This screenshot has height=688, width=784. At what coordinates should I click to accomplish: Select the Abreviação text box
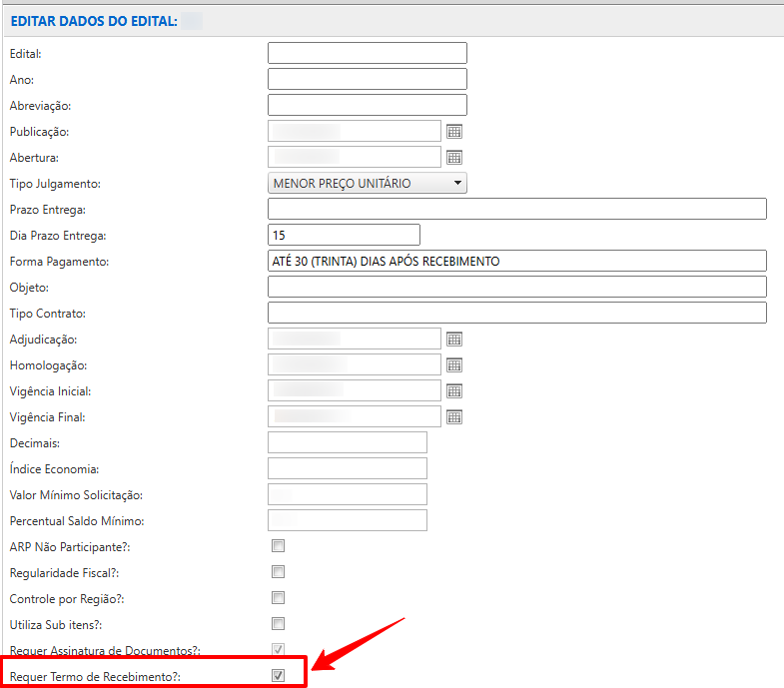(368, 105)
